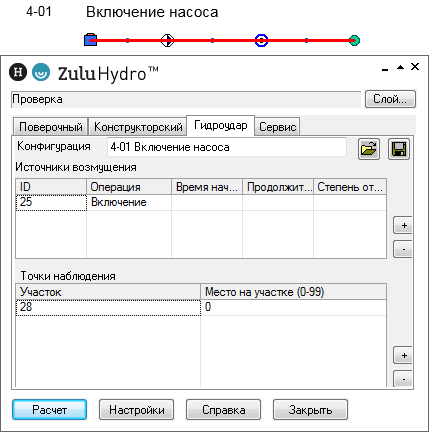The image size is (429, 432).
Task: Switch to the Поверочный tab
Action: [x=51, y=127]
